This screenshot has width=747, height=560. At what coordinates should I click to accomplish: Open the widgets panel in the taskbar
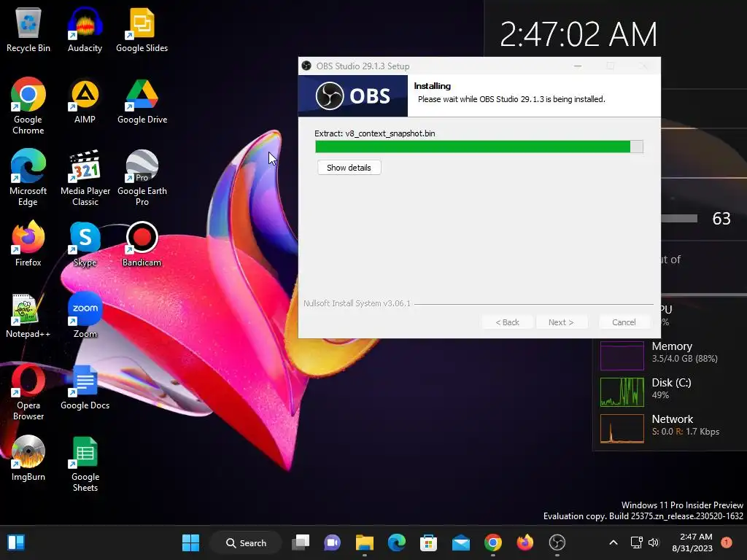(16, 542)
